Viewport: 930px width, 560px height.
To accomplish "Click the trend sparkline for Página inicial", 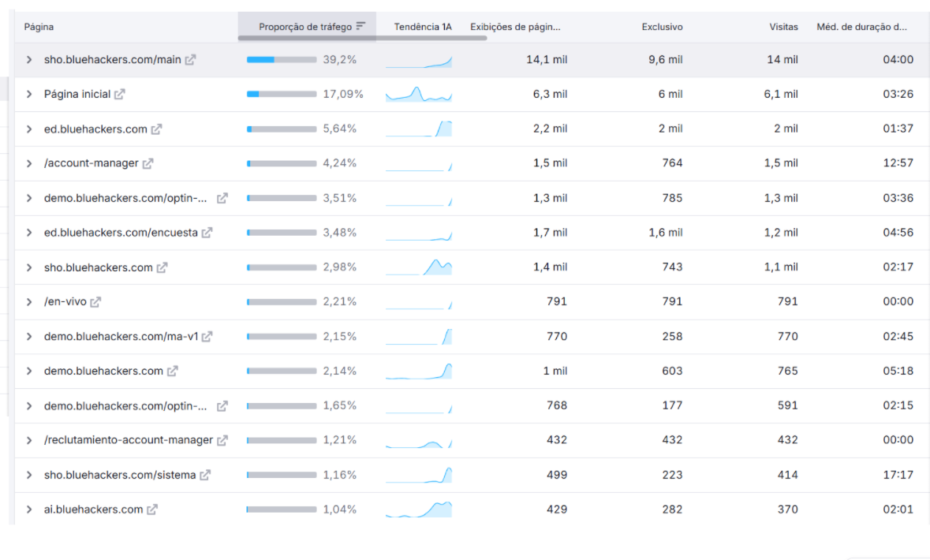I will coord(419,95).
